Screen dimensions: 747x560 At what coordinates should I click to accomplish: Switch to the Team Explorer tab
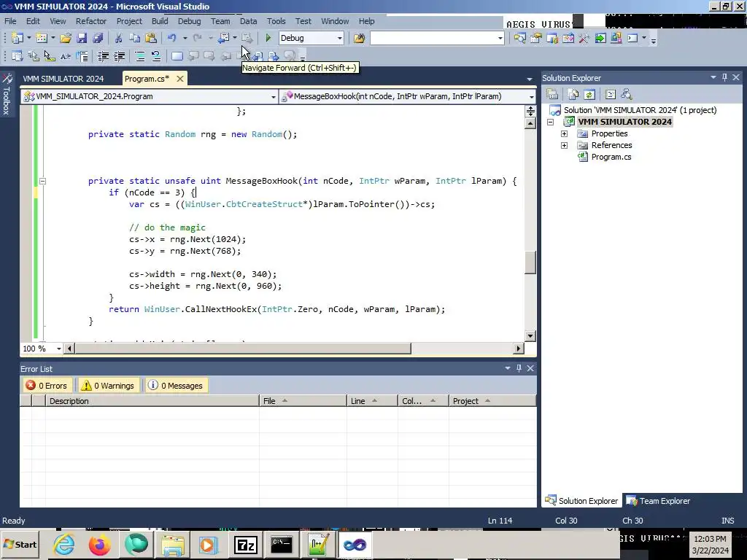coord(659,501)
